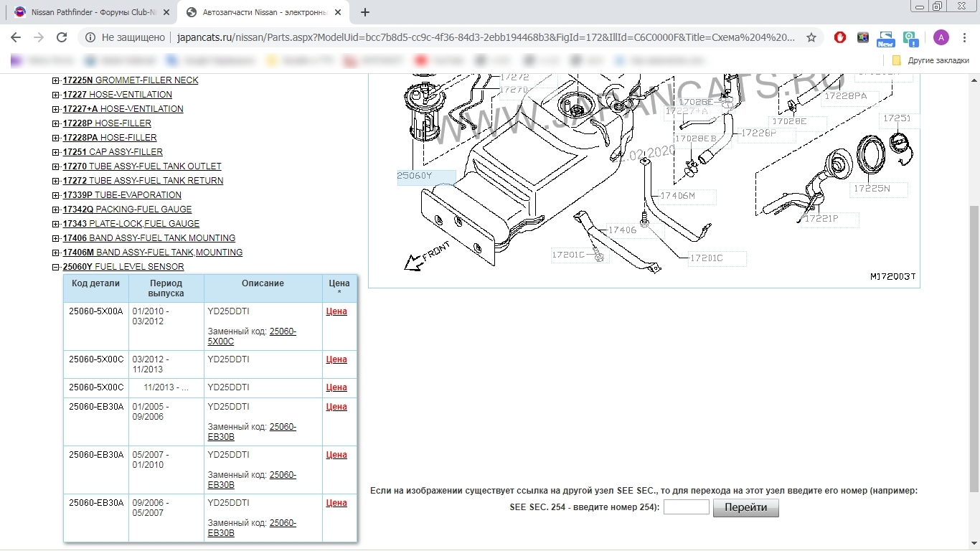Viewport: 980px width, 551px height.
Task: Select the 17225N label on the diagram
Action: [x=880, y=189]
